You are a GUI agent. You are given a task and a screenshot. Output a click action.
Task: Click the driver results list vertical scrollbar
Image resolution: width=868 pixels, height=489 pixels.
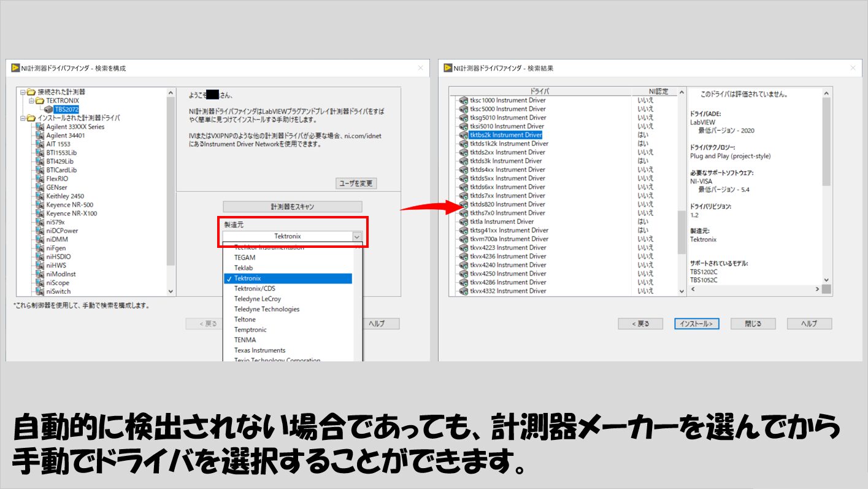[682, 192]
